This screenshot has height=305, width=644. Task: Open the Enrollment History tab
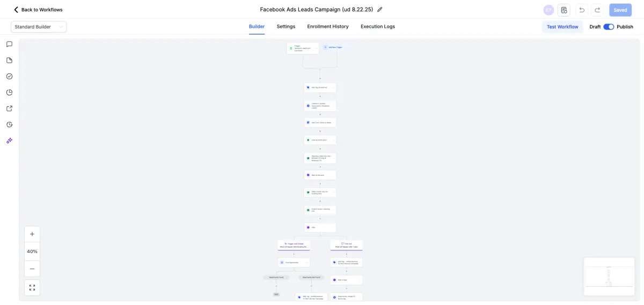327,27
